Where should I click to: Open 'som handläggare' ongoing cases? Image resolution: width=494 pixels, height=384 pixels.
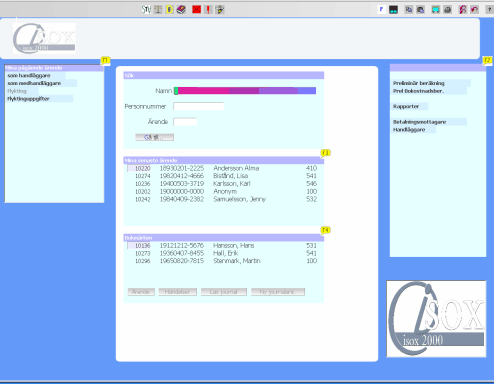(x=29, y=76)
